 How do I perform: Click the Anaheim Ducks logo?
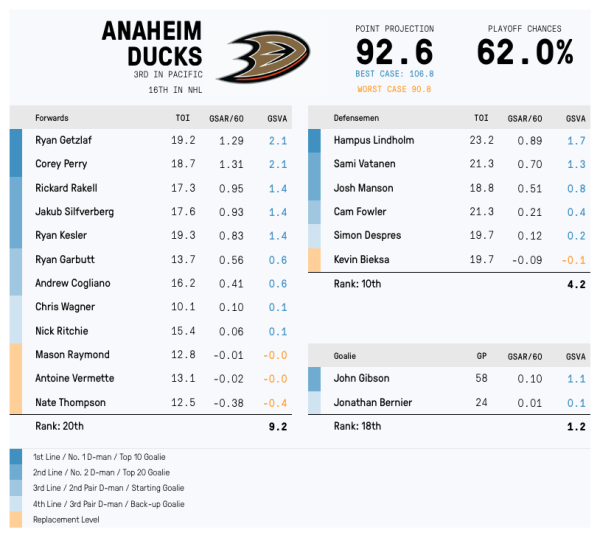(263, 57)
